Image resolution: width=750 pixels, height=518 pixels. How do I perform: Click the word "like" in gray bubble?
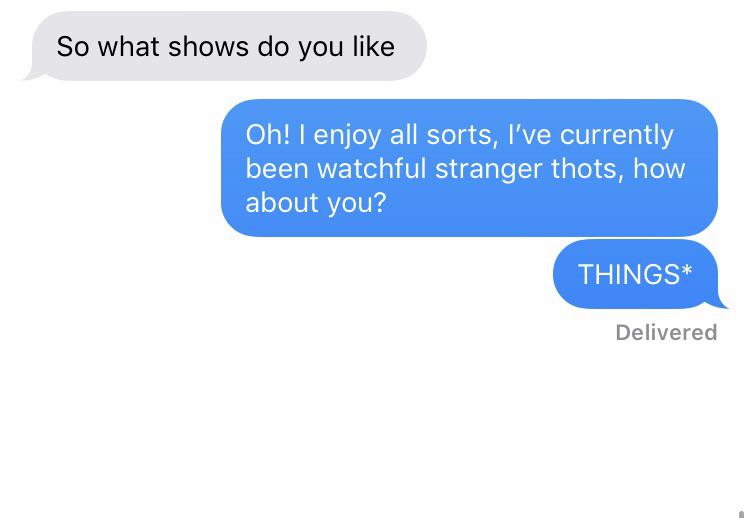[x=374, y=46]
